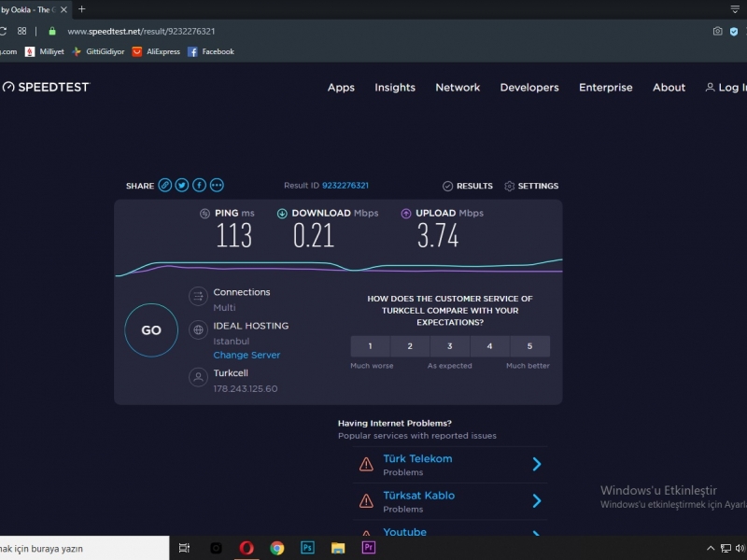Open the Developers menu item
Image resolution: width=747 pixels, height=560 pixels.
pyautogui.click(x=529, y=88)
